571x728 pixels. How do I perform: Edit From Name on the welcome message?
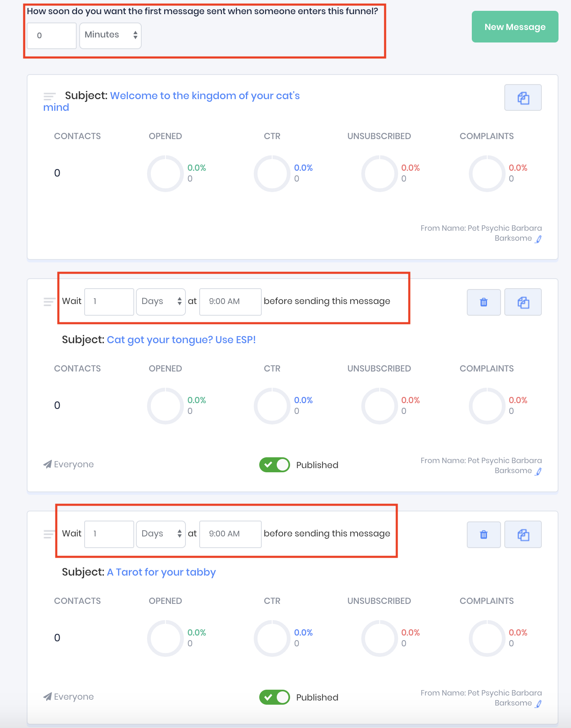point(538,239)
